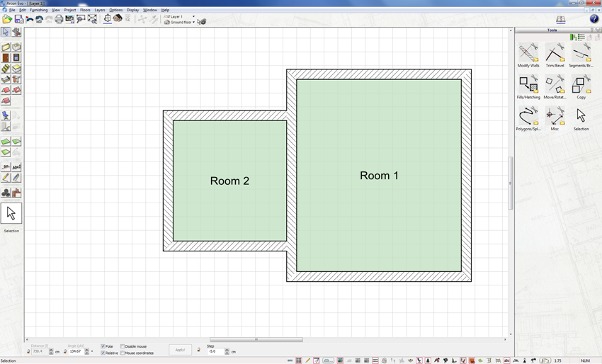Click the Room 2 label in plan
This screenshot has width=602, height=364.
pos(229,181)
